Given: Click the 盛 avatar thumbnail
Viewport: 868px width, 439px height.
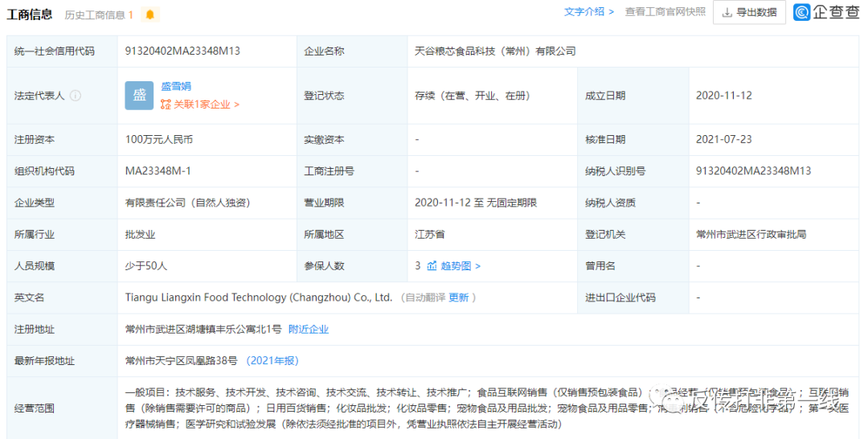Looking at the screenshot, I should click(x=140, y=95).
